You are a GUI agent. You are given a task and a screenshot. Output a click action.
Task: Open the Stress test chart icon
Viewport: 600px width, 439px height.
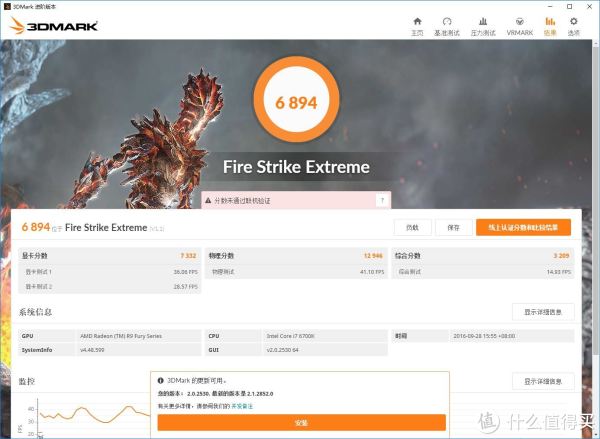coord(483,21)
